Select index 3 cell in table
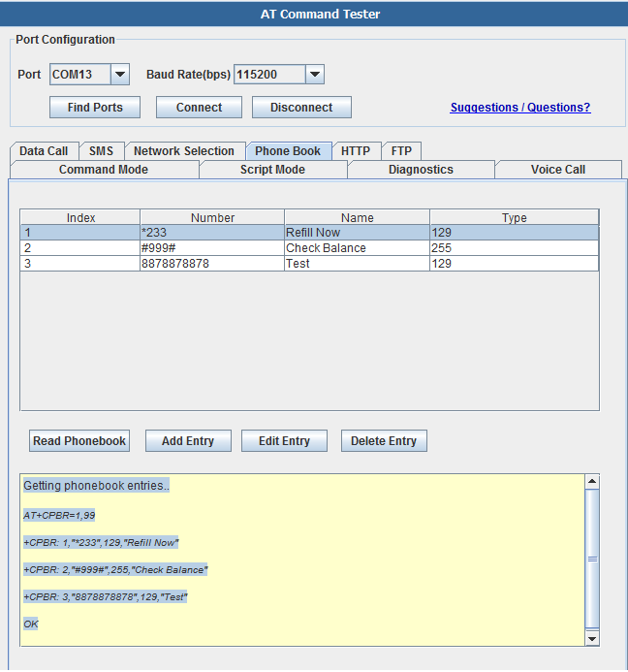 [80, 264]
